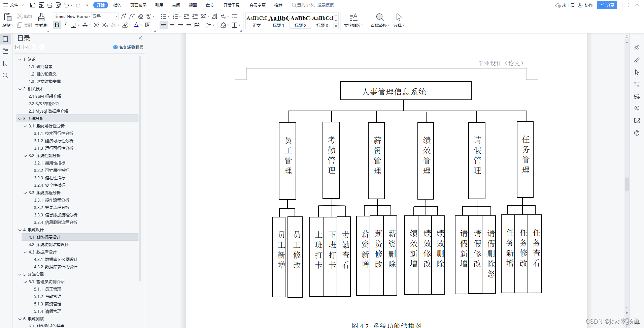
Task: Collapse the '4.3 数据库设计' node
Action: (x=25, y=252)
